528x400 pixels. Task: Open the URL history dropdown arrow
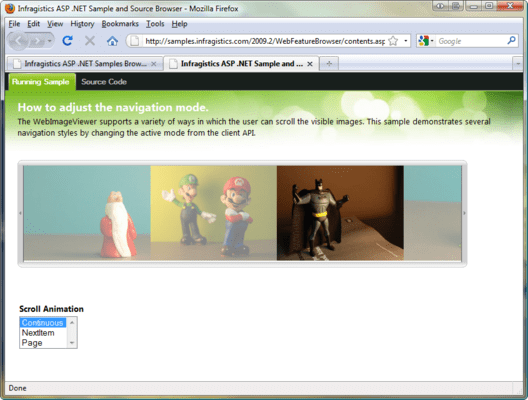point(405,41)
